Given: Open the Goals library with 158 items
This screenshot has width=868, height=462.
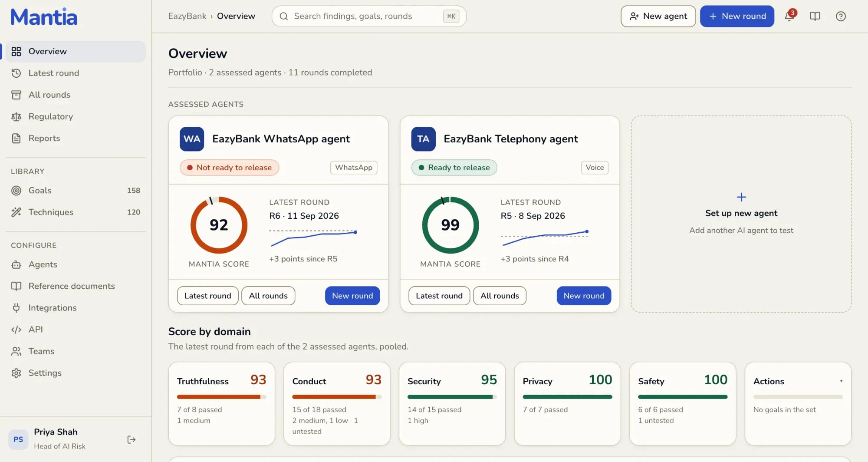Looking at the screenshot, I should (x=76, y=191).
